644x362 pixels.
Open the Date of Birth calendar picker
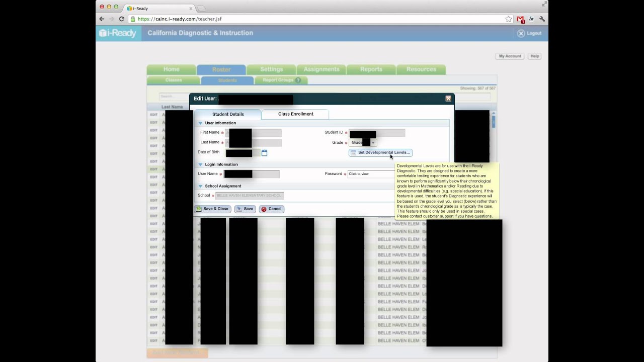(x=264, y=153)
